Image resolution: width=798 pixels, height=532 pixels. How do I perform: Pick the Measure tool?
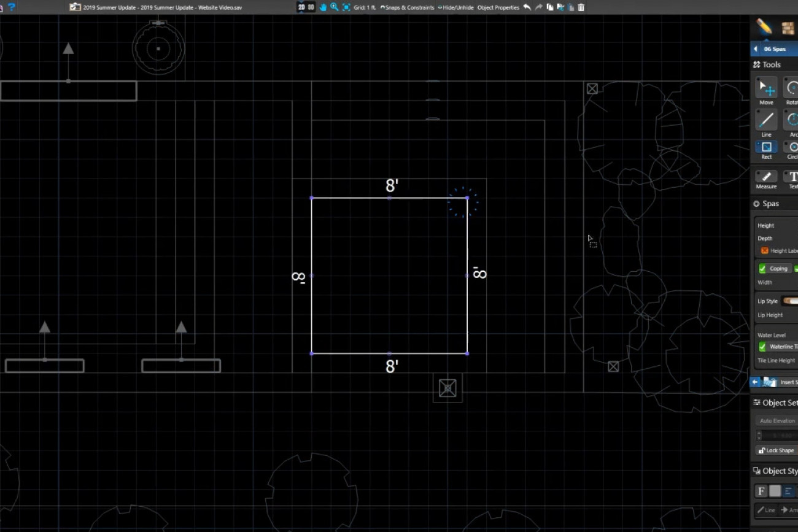[766, 177]
